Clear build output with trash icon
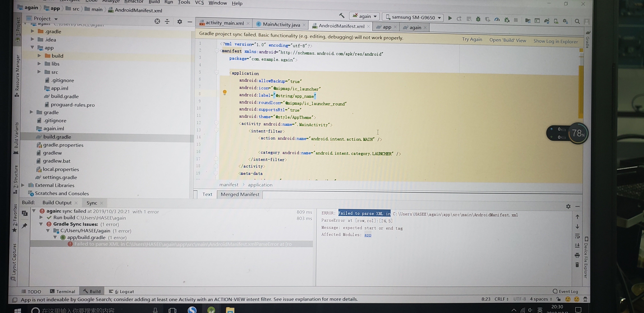The height and width of the screenshot is (313, 644). point(577,264)
